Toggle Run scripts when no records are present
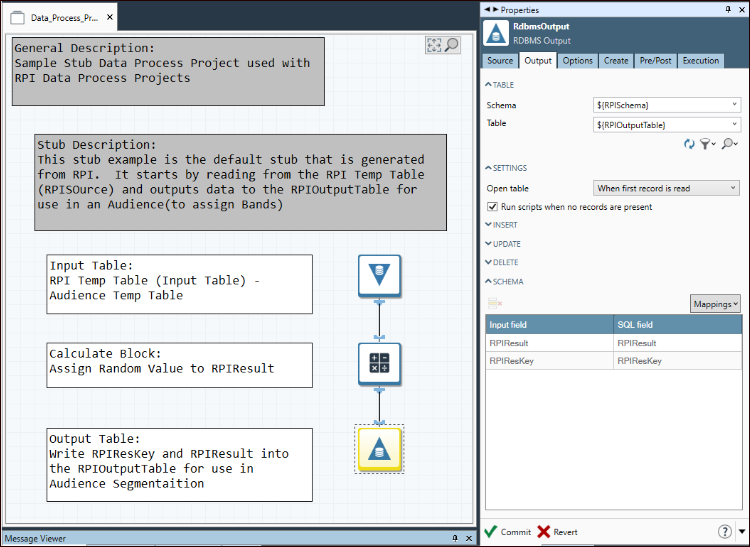The width and height of the screenshot is (750, 547). (x=492, y=207)
